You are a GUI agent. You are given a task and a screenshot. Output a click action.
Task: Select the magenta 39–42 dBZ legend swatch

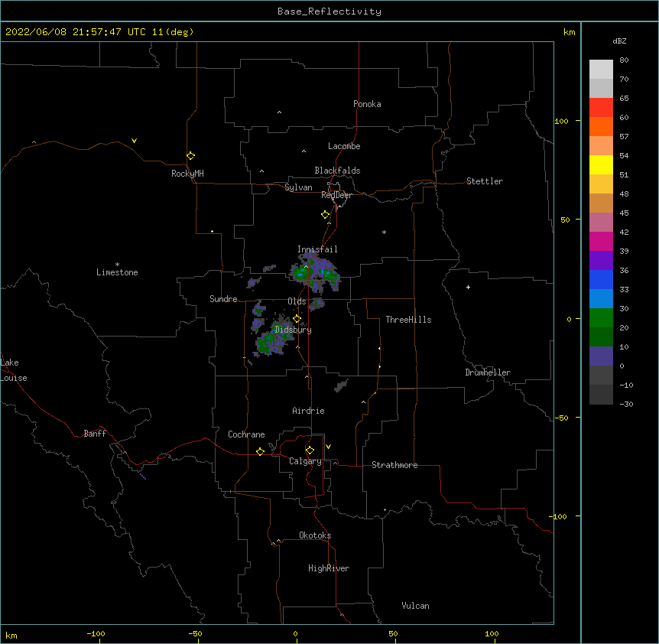[601, 241]
